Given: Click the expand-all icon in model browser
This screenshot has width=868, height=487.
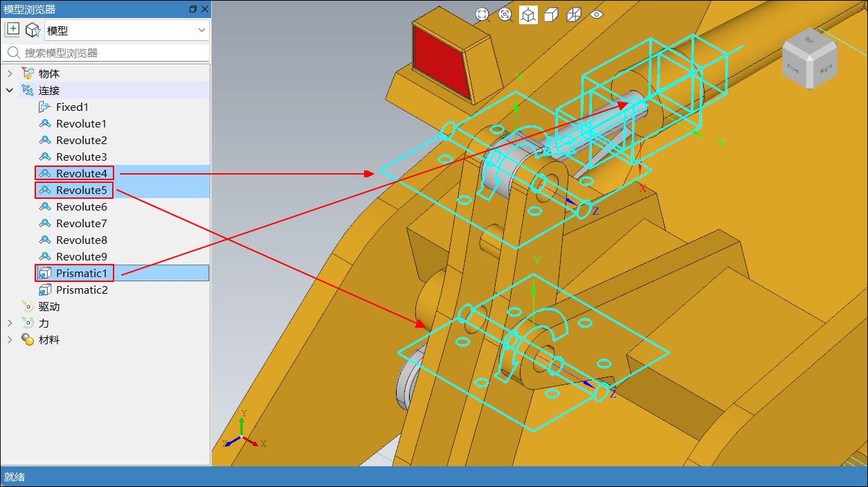Looking at the screenshot, I should 12,30.
